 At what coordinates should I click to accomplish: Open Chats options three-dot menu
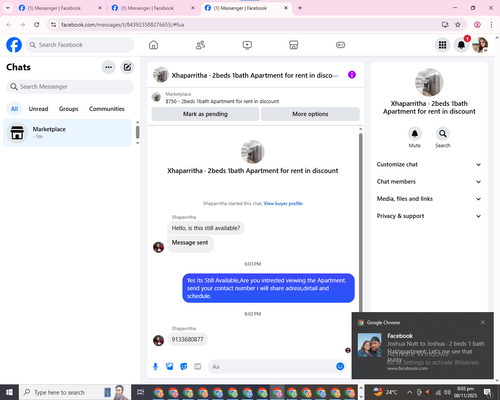coord(108,67)
